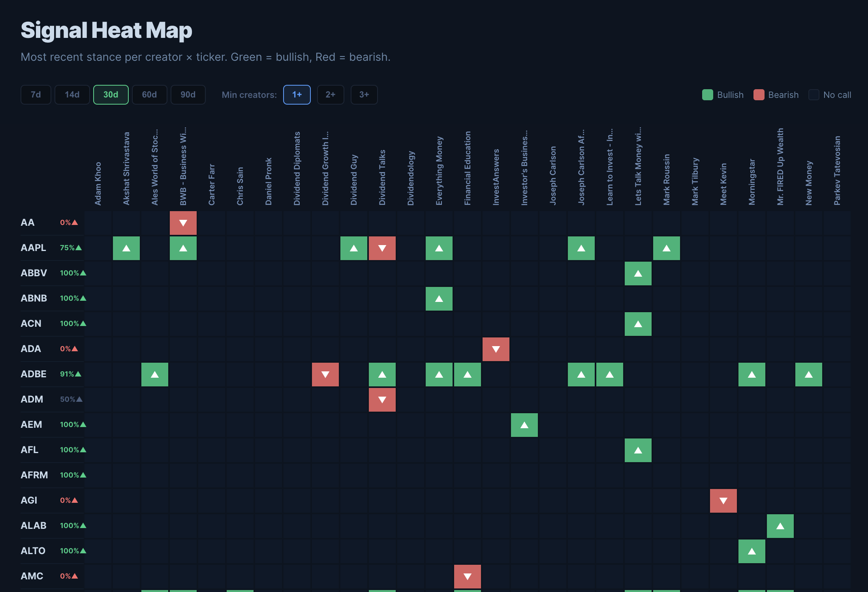The width and height of the screenshot is (868, 592).
Task: Click ALTO bullish cell for Morningstar
Action: point(752,551)
